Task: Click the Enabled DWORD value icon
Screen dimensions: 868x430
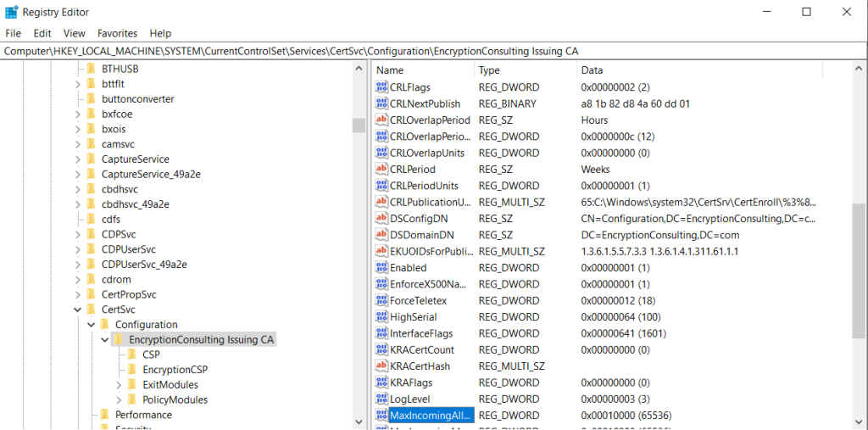Action: (381, 268)
